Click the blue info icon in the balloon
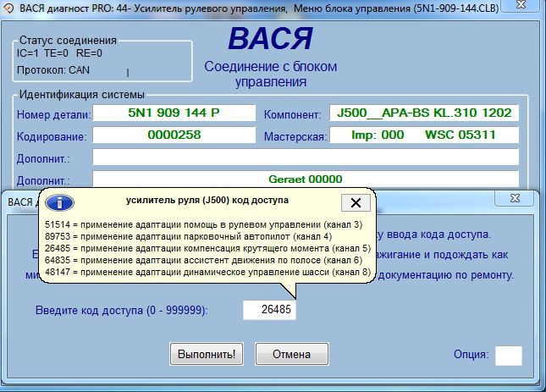Viewport: 546px width, 392px height. point(59,202)
